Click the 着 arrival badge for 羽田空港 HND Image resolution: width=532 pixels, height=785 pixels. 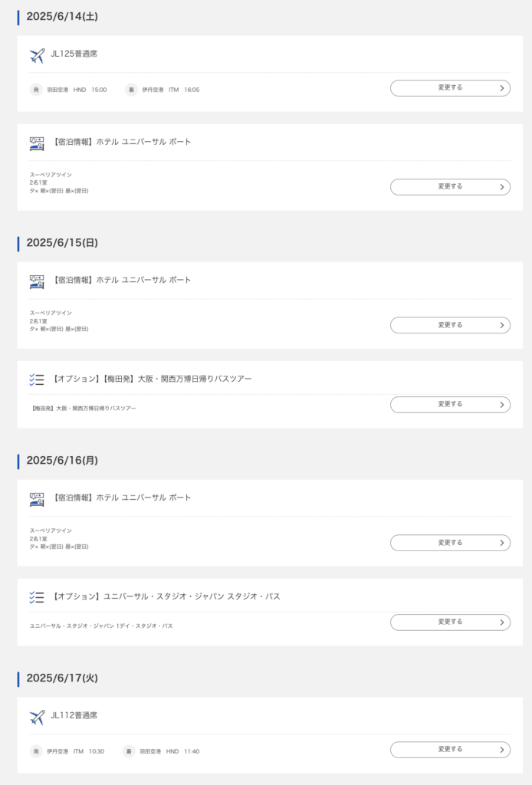coord(129,751)
